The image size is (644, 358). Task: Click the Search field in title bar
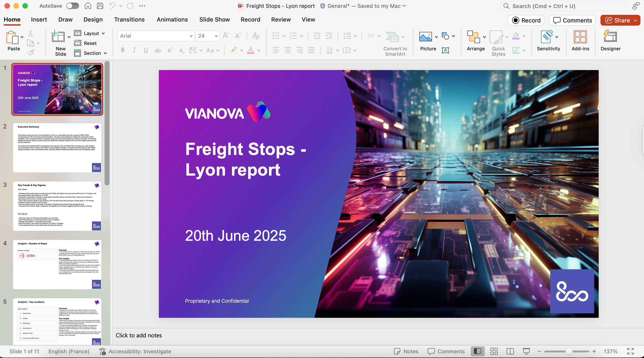pos(563,6)
